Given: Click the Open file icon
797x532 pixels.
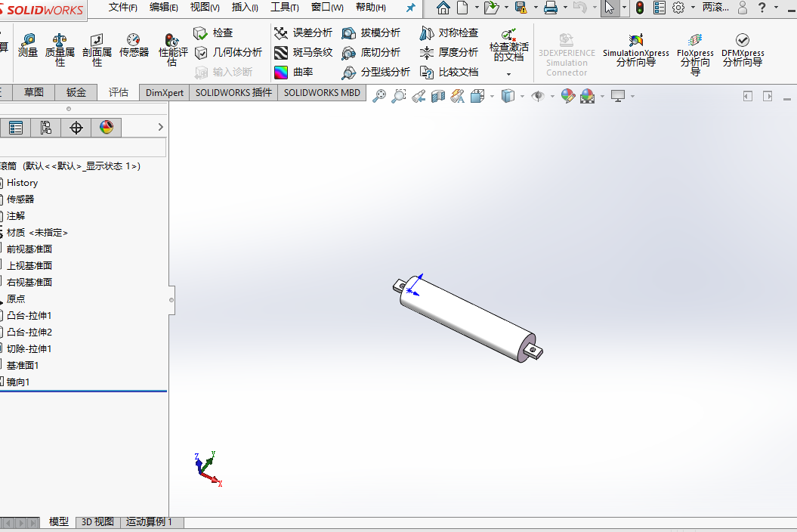Looking at the screenshot, I should [x=492, y=8].
